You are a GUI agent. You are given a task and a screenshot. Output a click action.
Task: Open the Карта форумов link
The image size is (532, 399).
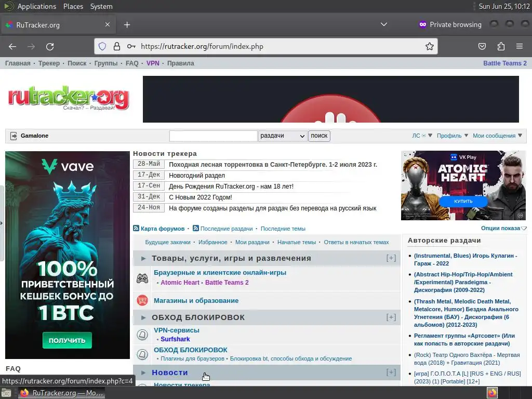point(163,229)
